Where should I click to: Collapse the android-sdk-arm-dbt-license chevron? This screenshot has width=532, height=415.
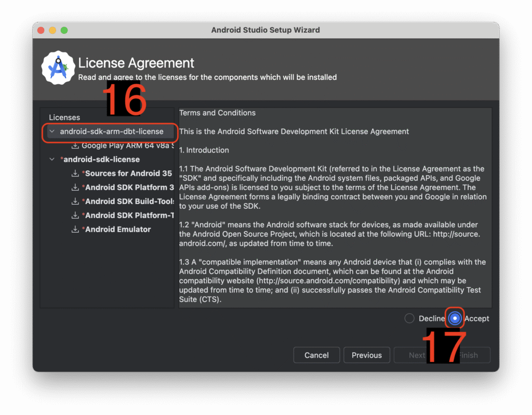(x=52, y=131)
